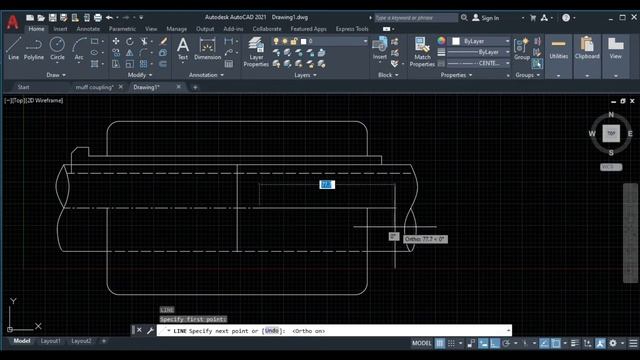This screenshot has width=640, height=360.
Task: Select the Dimension tool
Action: (x=207, y=49)
